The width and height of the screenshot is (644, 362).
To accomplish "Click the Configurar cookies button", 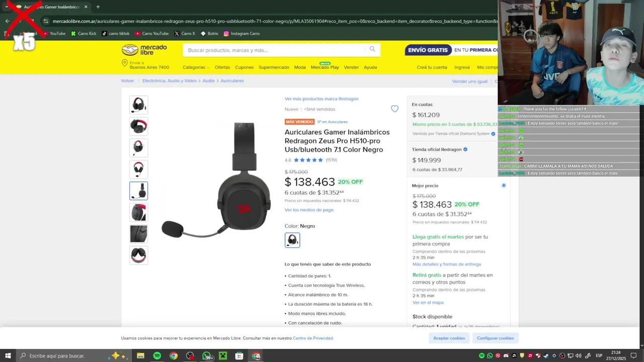I will point(495,338).
